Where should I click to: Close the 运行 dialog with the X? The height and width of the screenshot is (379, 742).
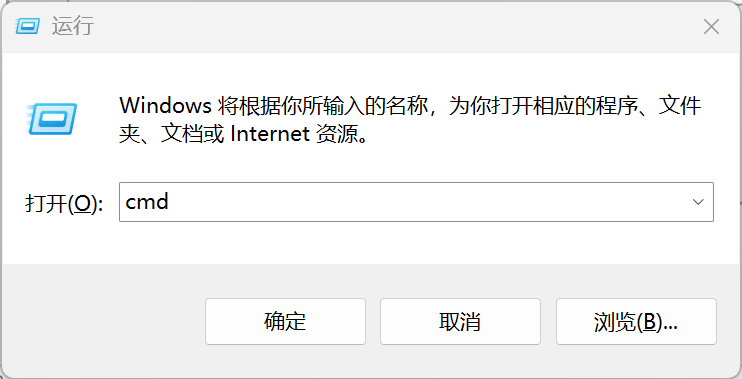(711, 27)
